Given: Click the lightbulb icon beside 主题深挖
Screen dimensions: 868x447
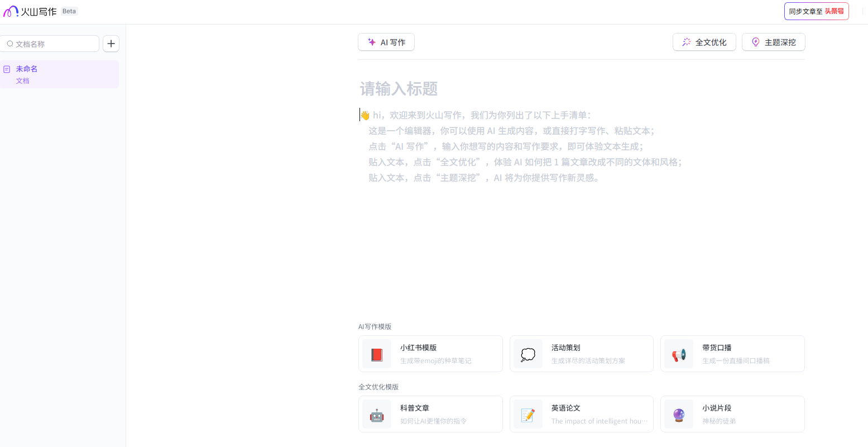Looking at the screenshot, I should tap(756, 42).
